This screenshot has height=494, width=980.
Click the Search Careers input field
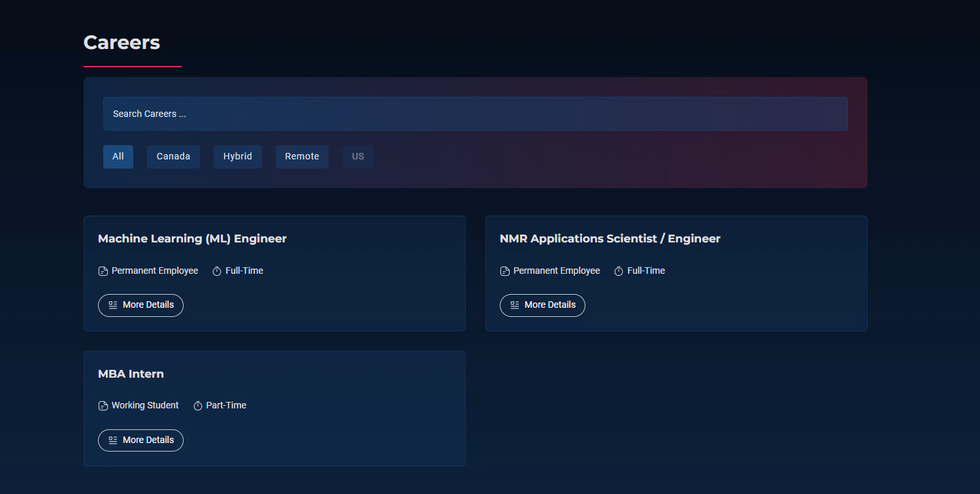coord(475,114)
